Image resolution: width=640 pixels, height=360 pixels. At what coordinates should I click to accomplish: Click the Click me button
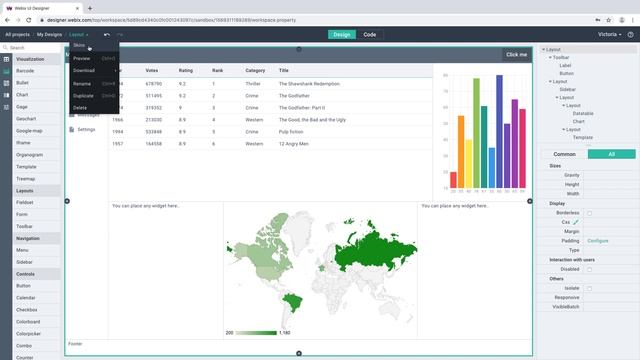[x=516, y=55]
